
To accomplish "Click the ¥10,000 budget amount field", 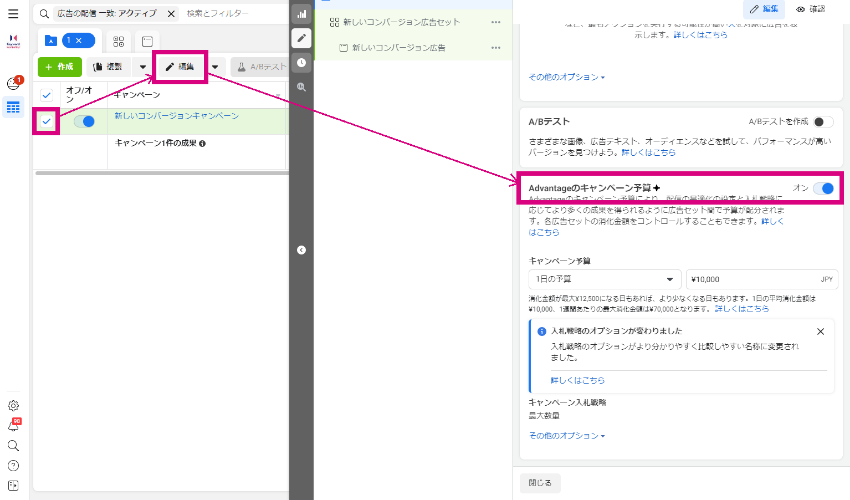I will pyautogui.click(x=761, y=279).
